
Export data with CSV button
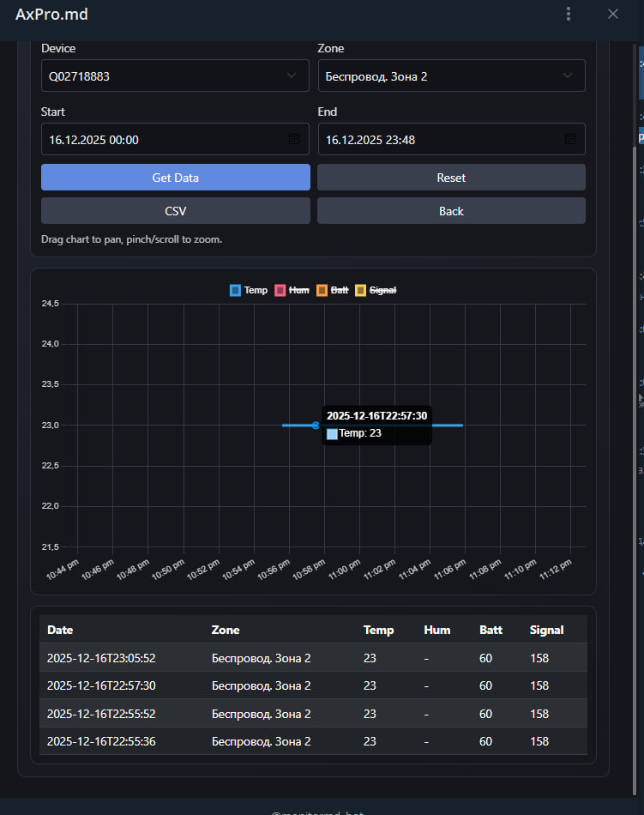pyautogui.click(x=175, y=211)
